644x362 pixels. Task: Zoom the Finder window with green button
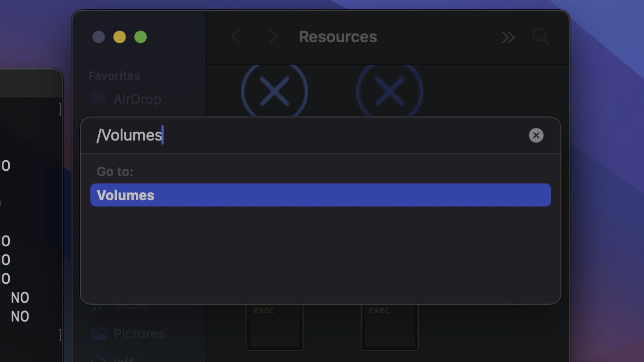(141, 37)
